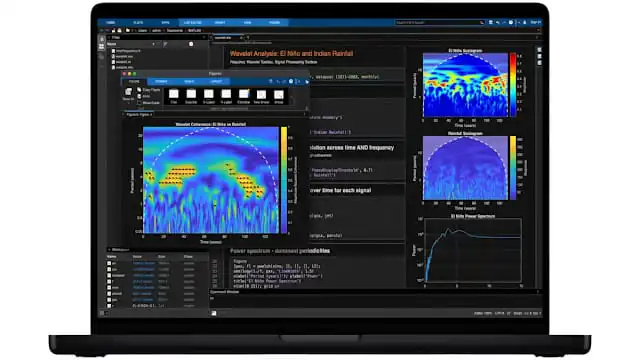Click the Rainfall Scalogram colorbar
This screenshot has width=640, height=360.
(x=513, y=168)
